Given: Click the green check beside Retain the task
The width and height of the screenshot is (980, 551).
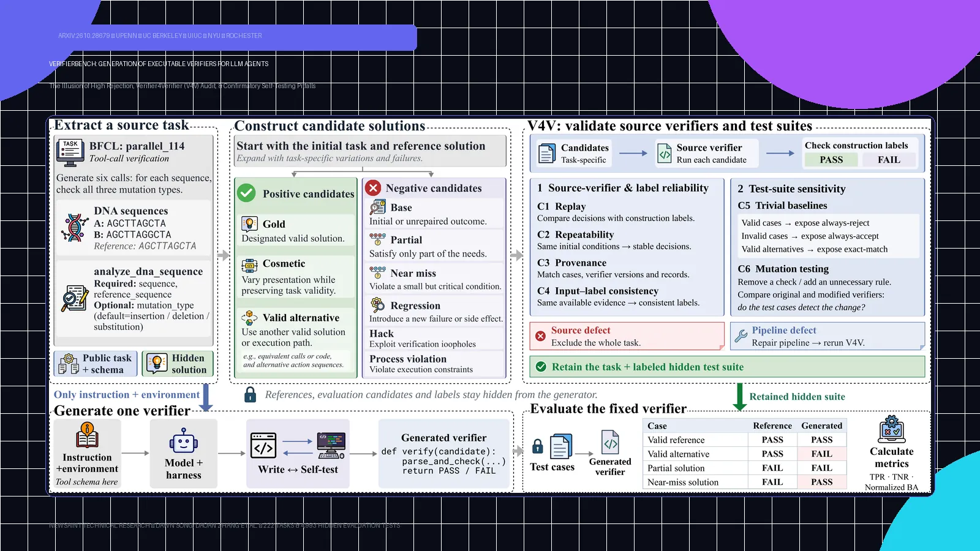Looking at the screenshot, I should pyautogui.click(x=541, y=367).
